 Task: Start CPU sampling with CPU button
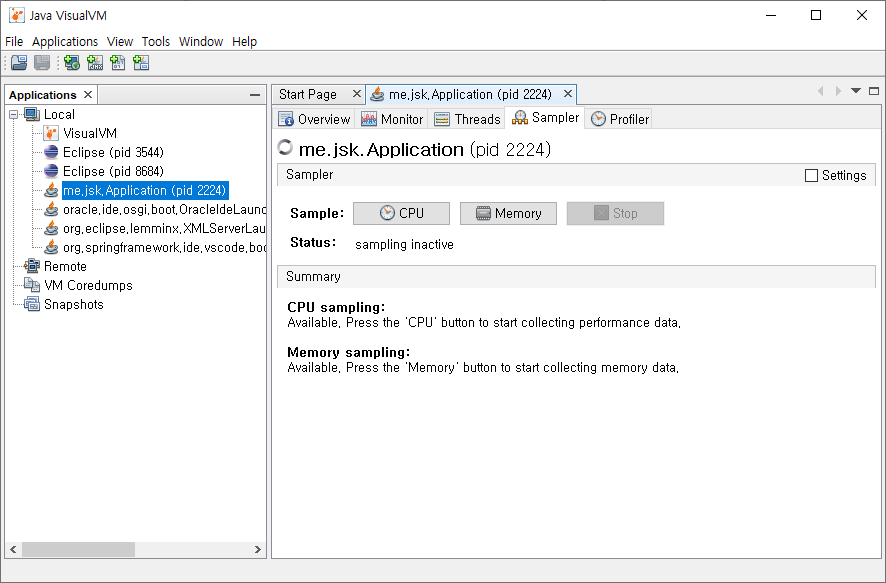point(401,213)
